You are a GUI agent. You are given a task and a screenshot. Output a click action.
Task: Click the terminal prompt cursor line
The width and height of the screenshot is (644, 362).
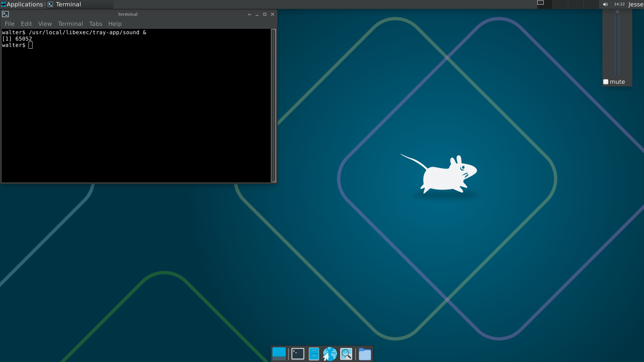[17, 45]
